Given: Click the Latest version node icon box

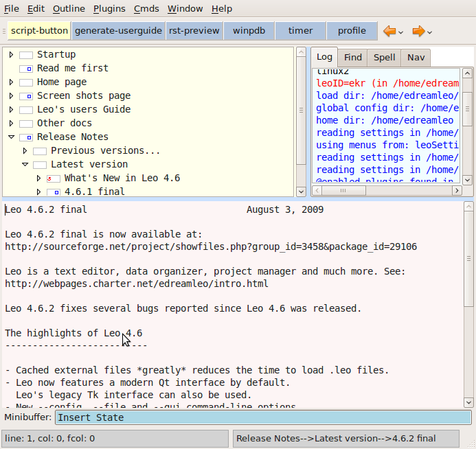Looking at the screenshot, I should coord(40,165).
